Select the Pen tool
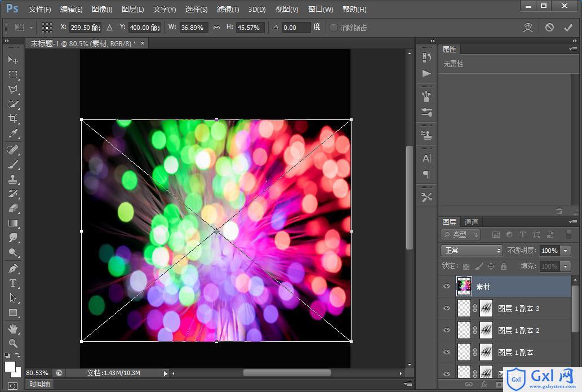Image resolution: width=582 pixels, height=392 pixels. [13, 269]
